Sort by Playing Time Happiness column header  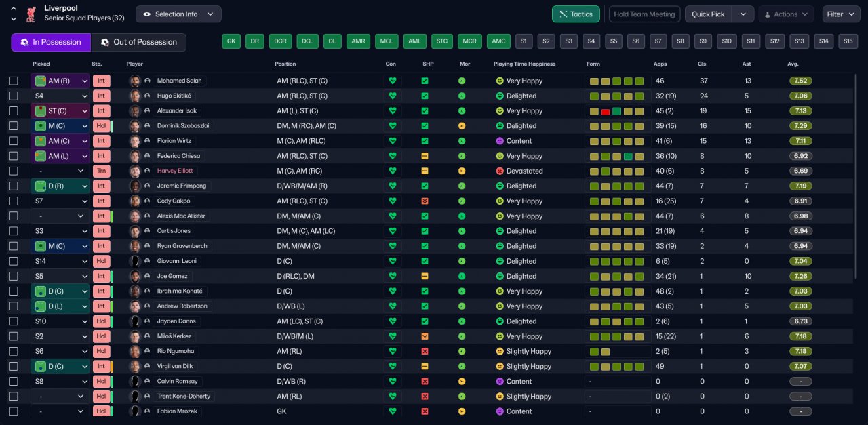[524, 64]
